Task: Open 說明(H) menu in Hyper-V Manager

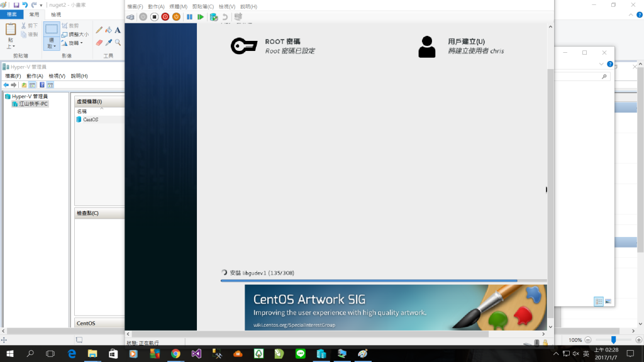Action: [x=79, y=76]
